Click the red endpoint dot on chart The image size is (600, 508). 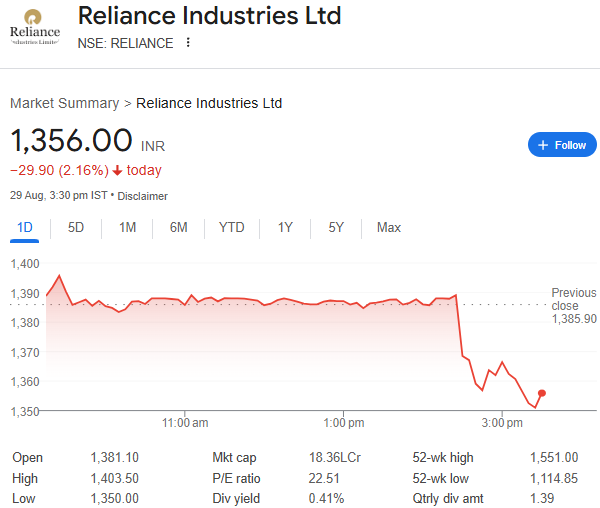pyautogui.click(x=541, y=393)
